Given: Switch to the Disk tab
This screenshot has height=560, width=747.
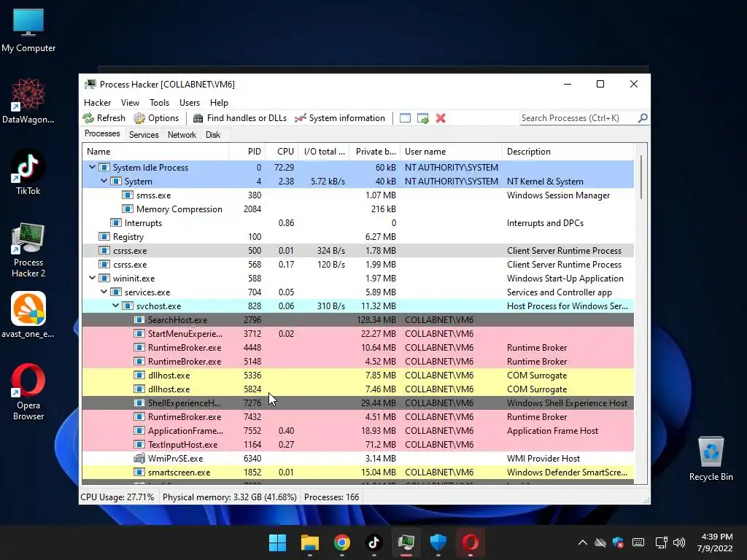Looking at the screenshot, I should pyautogui.click(x=213, y=135).
